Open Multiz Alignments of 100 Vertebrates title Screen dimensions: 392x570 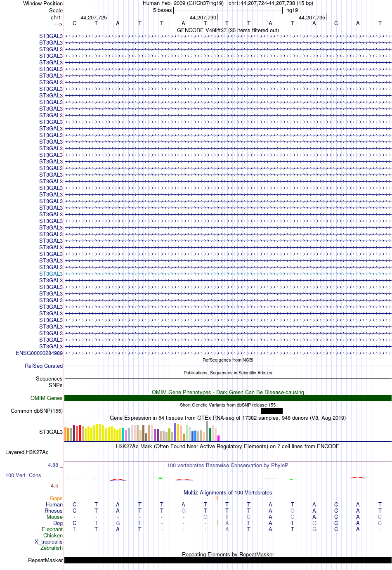pyautogui.click(x=228, y=492)
